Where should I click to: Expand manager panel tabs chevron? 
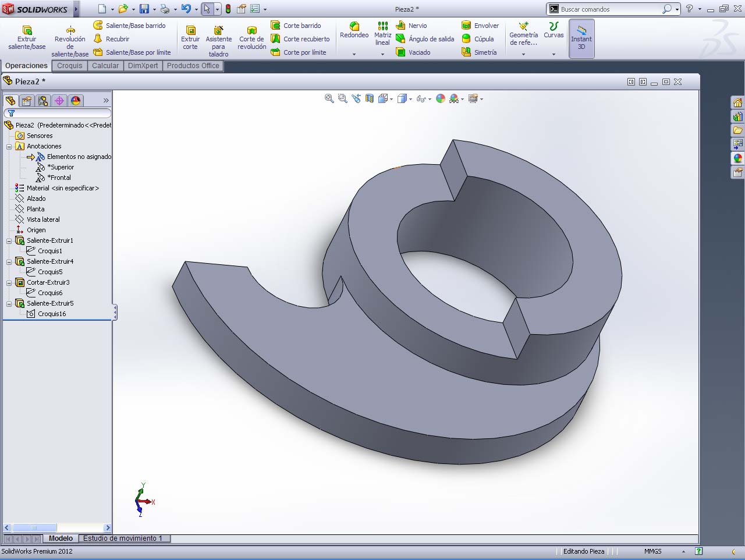[x=106, y=101]
